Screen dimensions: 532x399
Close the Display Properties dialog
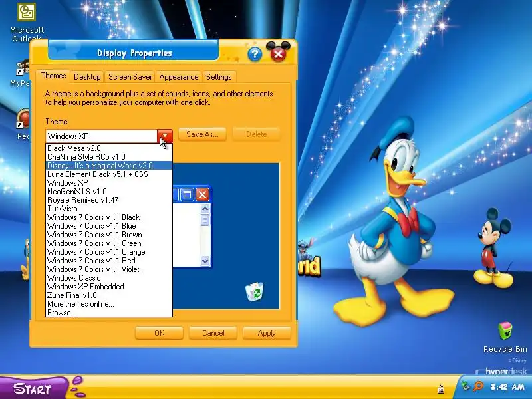click(278, 54)
